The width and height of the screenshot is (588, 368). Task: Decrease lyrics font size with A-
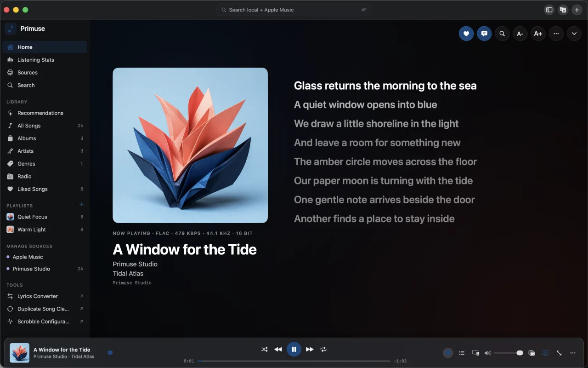[x=520, y=34]
